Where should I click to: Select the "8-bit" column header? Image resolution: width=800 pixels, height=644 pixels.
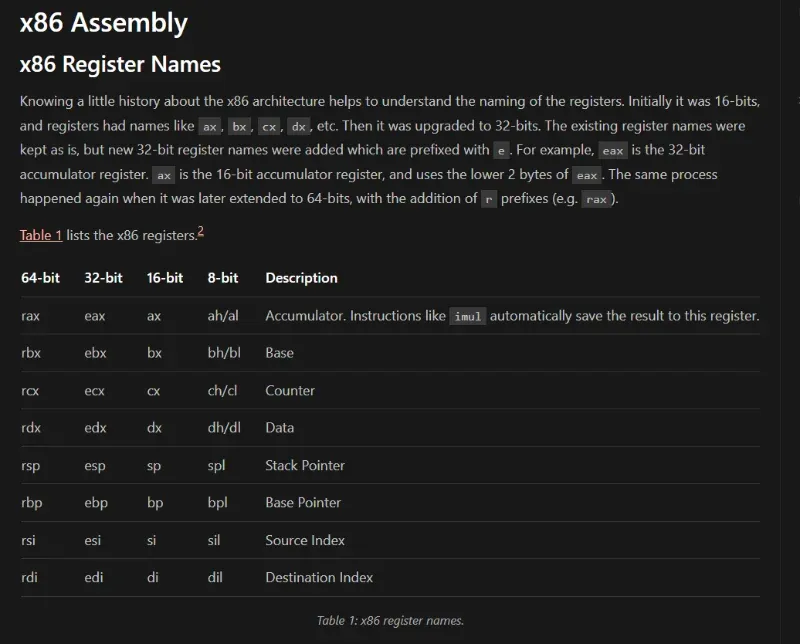pos(223,278)
